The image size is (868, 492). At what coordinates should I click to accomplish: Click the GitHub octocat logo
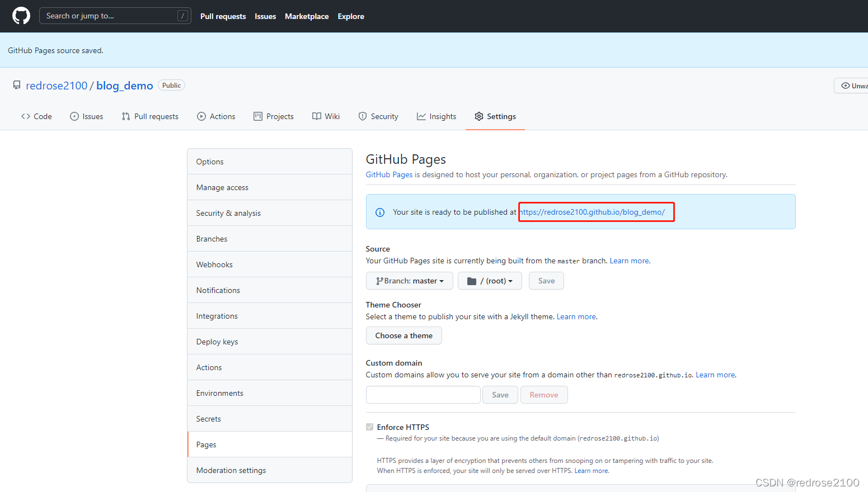pos(21,16)
